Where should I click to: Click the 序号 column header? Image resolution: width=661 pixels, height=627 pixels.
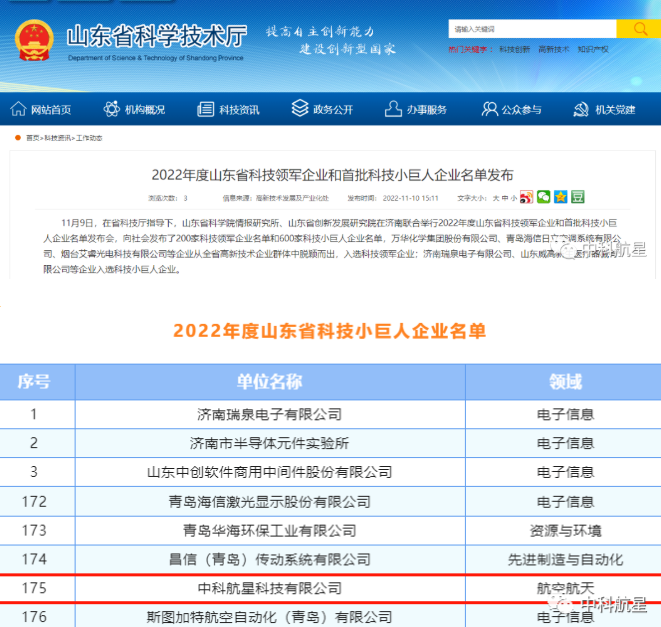coord(34,382)
